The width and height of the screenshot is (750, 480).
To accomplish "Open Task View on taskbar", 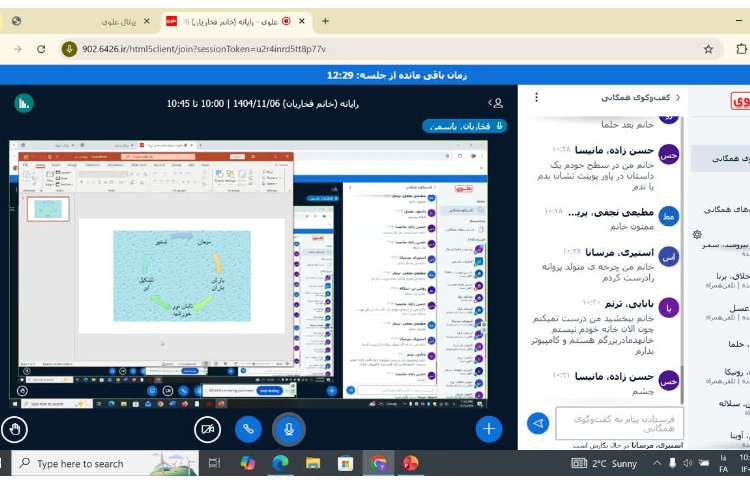I will [215, 463].
